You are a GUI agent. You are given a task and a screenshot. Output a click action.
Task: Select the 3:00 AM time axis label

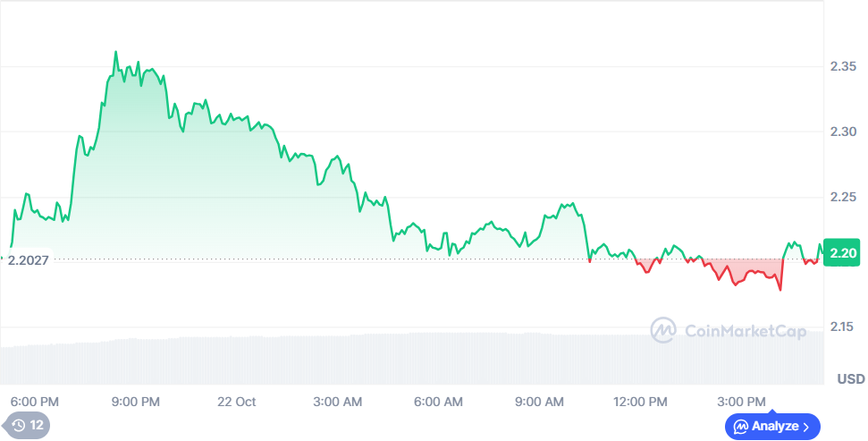(x=340, y=402)
